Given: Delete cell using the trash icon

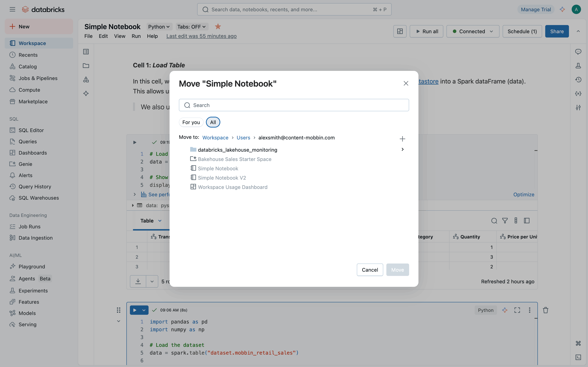Looking at the screenshot, I should tap(546, 310).
